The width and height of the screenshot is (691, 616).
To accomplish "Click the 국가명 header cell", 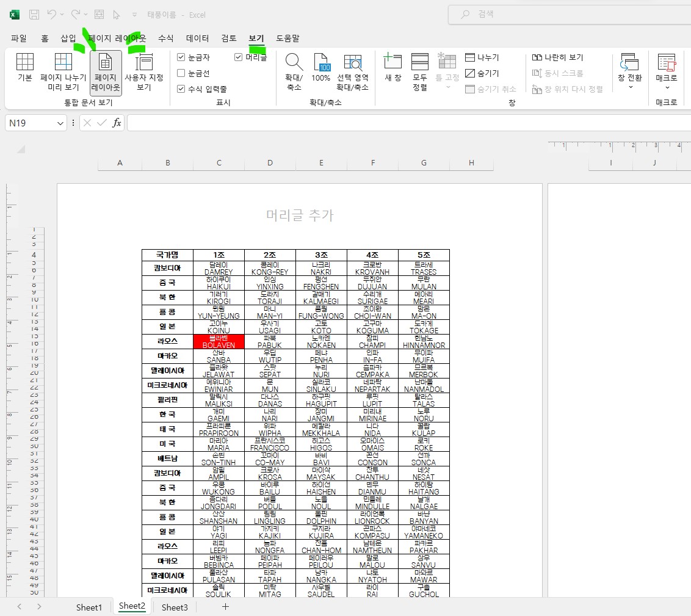I will pos(167,255).
